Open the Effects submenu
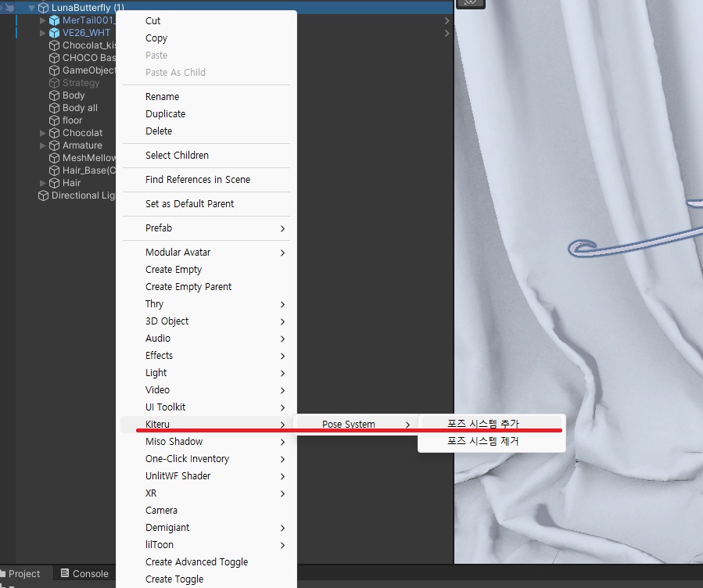The width and height of the screenshot is (703, 588). [206, 356]
